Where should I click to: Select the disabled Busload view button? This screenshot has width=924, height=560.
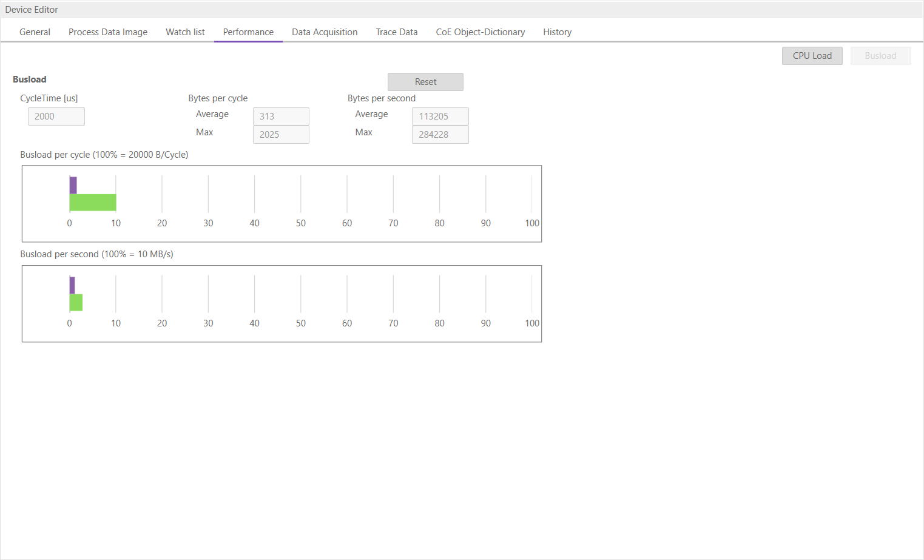pos(880,55)
